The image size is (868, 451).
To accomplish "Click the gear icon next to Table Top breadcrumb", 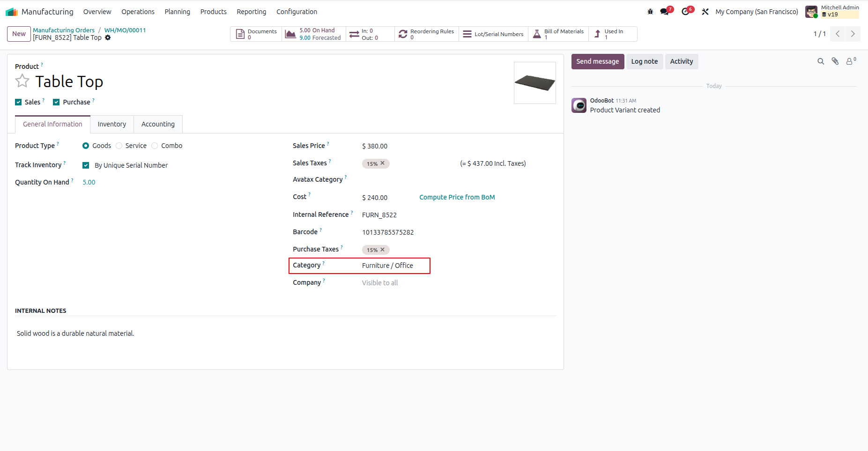I will [x=108, y=37].
